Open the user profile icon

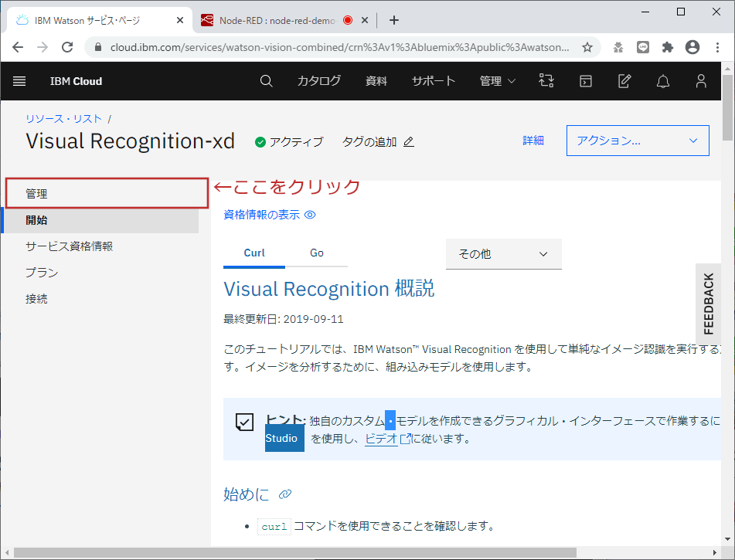click(700, 81)
